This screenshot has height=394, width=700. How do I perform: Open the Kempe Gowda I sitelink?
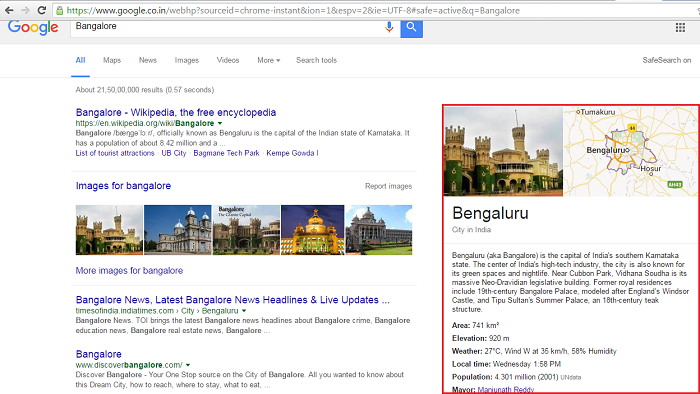point(292,153)
